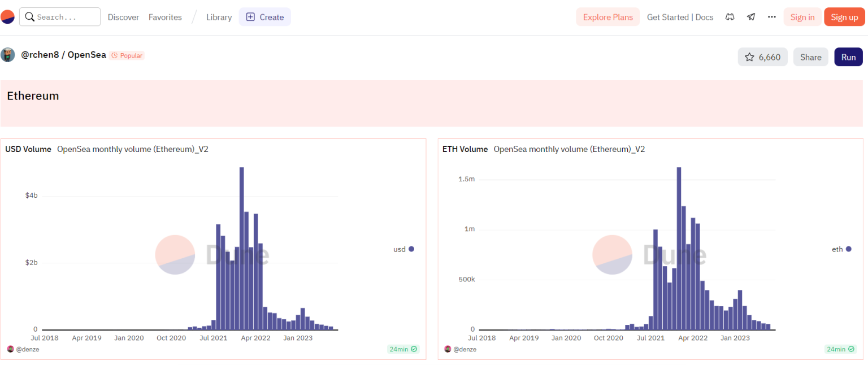
Task: Click the Explore Plans button
Action: coord(607,17)
